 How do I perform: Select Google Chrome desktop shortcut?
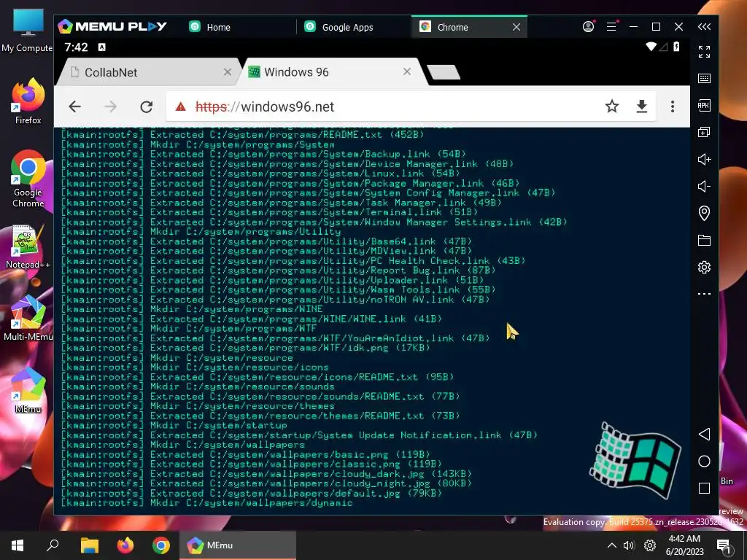point(28,179)
